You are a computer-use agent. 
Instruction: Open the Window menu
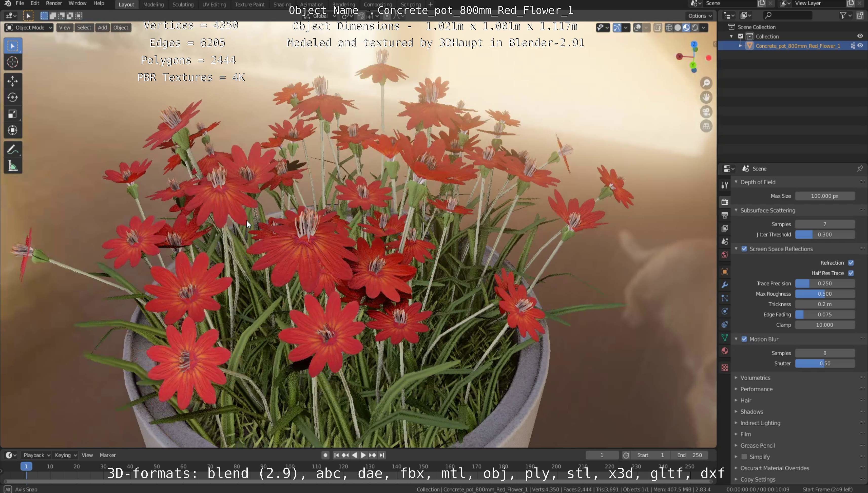(77, 3)
